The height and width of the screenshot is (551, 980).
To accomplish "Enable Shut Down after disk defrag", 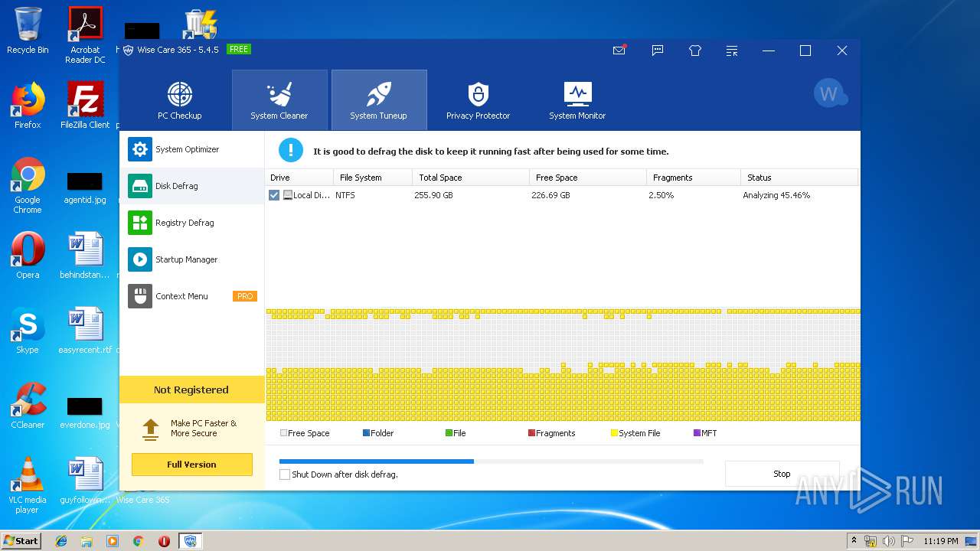I will click(285, 474).
